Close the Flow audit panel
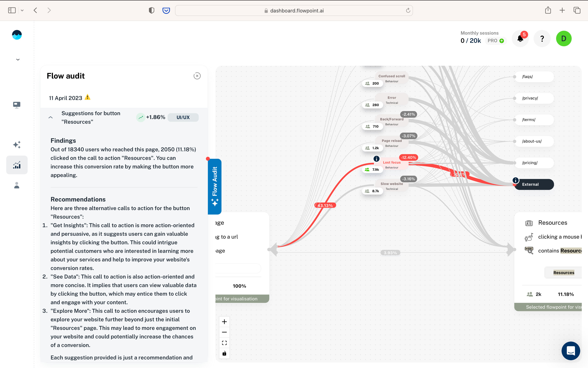The height and width of the screenshot is (368, 588). [x=197, y=76]
